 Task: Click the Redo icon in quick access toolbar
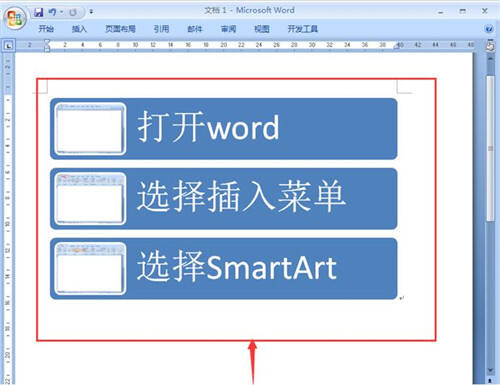click(73, 13)
